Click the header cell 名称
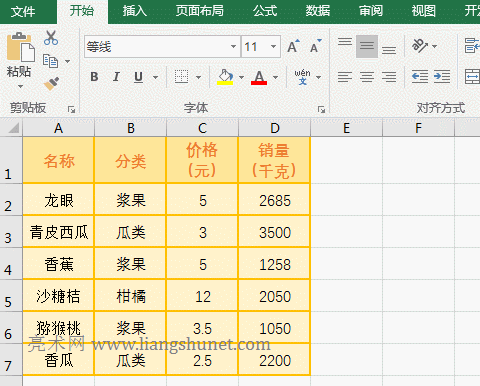The height and width of the screenshot is (386, 480). click(x=58, y=160)
